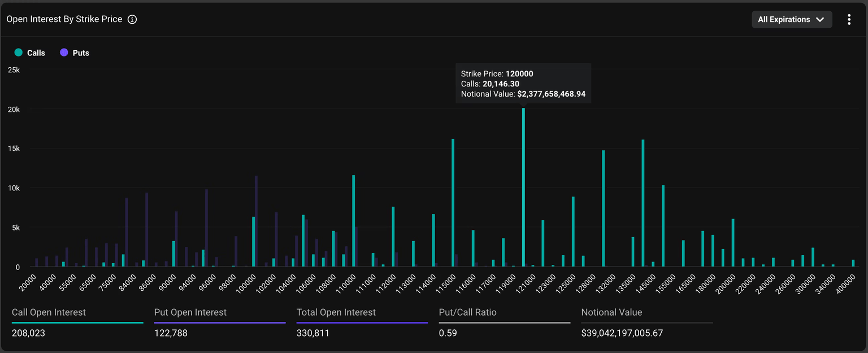Click the Open Interest By Strike Price title
This screenshot has height=353, width=868.
(x=64, y=19)
